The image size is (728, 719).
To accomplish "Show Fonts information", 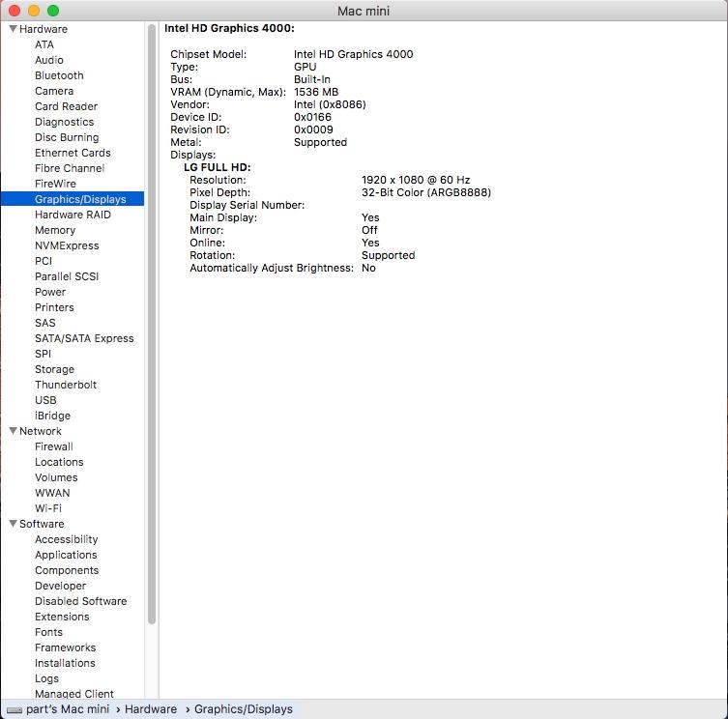I will coord(48,632).
